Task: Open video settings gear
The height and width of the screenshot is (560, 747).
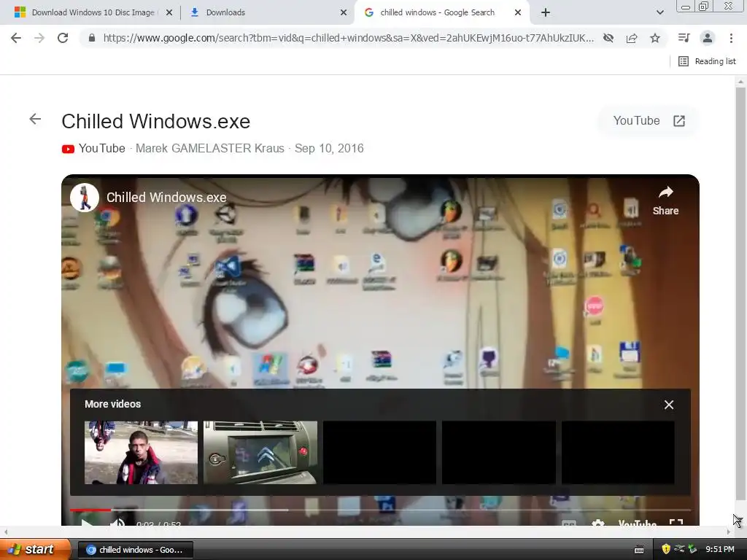Action: tap(598, 523)
